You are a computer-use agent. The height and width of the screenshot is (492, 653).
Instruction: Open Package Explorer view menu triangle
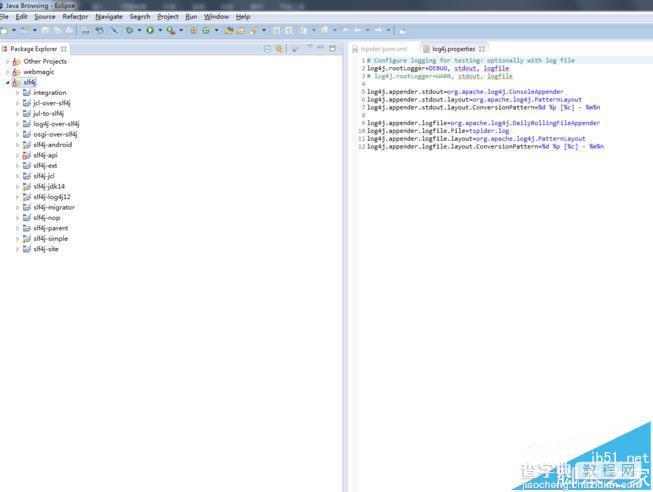tap(309, 47)
